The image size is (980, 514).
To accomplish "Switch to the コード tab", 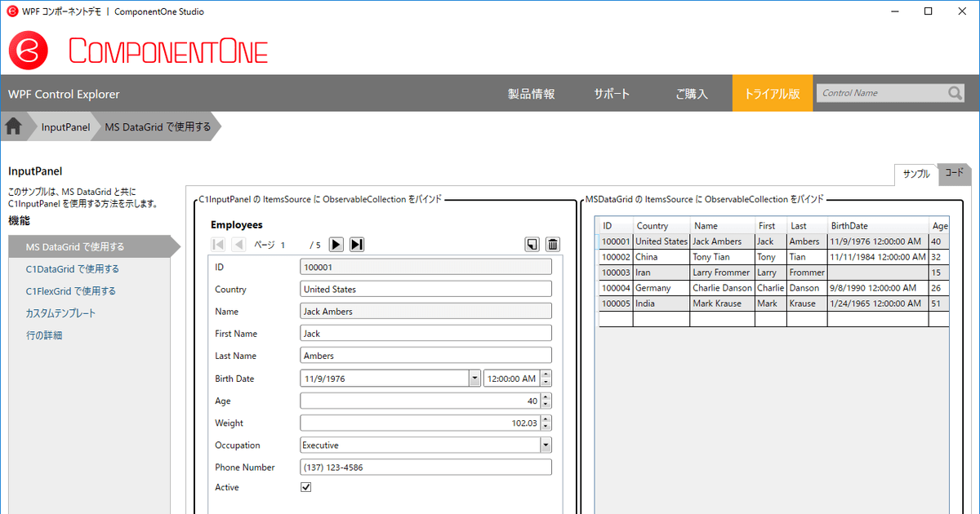I will pos(954,174).
